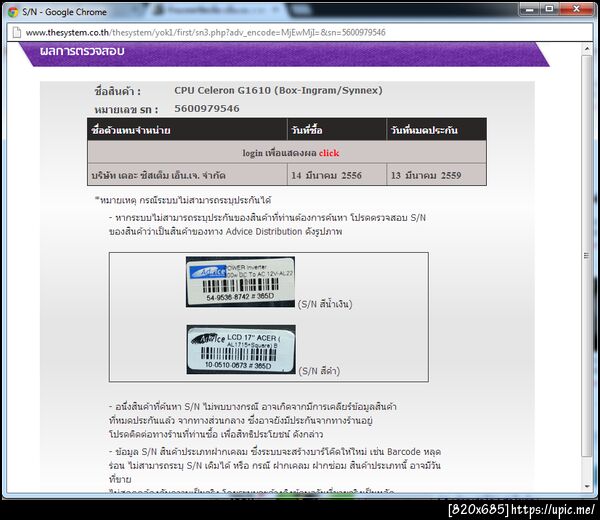Click the black Advice S/N label image
This screenshot has width=600, height=520.
coord(241,349)
